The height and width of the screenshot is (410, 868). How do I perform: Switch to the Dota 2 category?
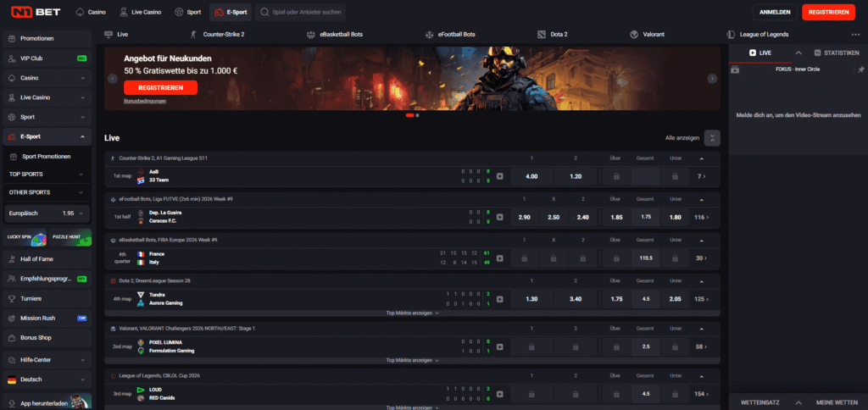pos(553,34)
